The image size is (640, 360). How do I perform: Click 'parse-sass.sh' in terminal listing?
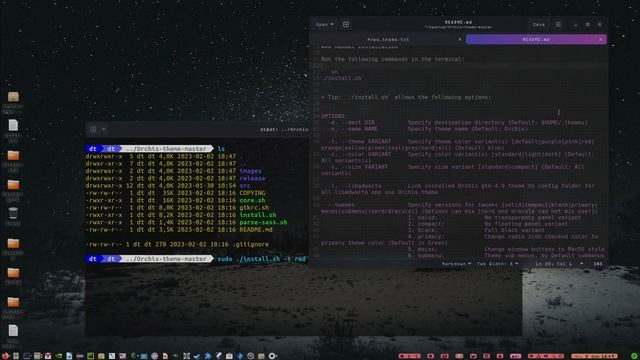(x=263, y=222)
